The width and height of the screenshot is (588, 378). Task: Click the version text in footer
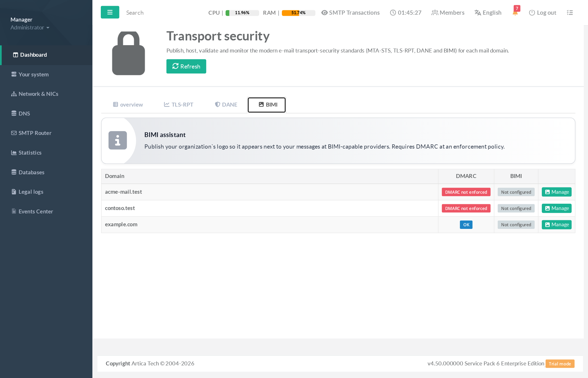486,364
